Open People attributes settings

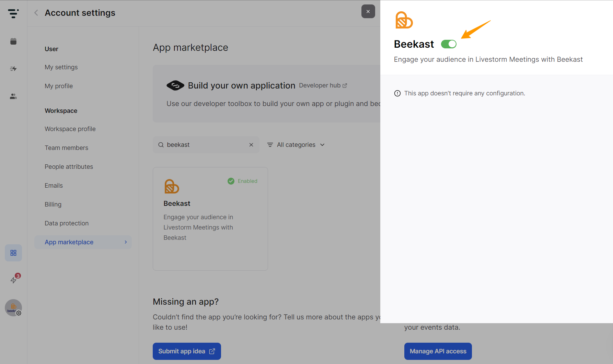click(69, 167)
